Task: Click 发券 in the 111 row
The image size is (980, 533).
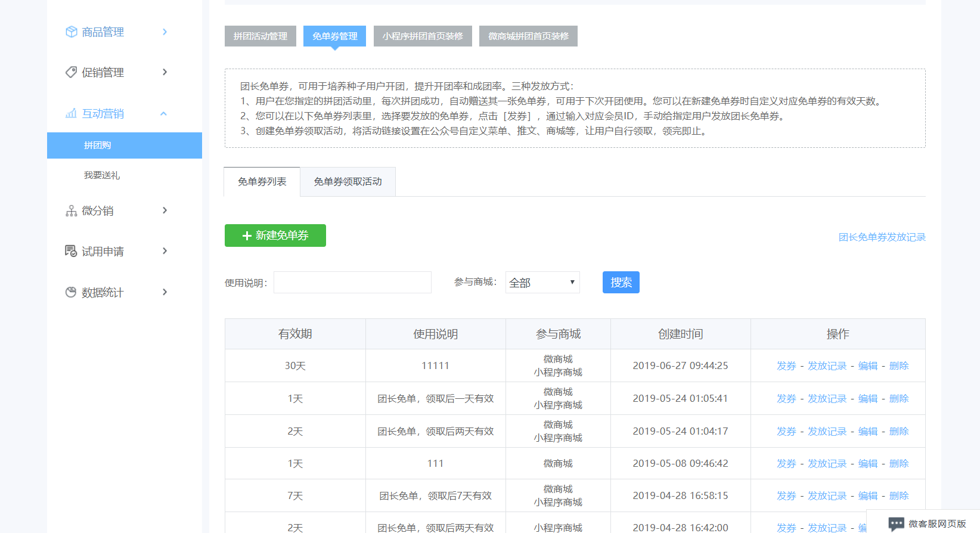Action: tap(786, 464)
